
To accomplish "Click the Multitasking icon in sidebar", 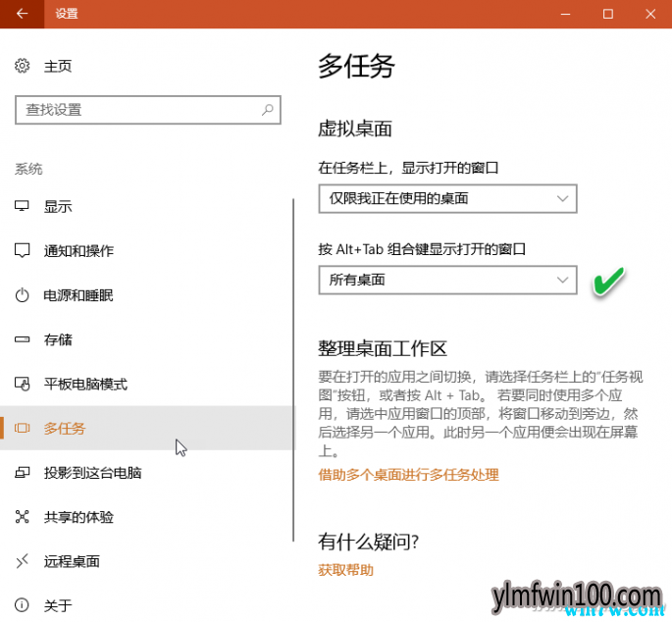I will click(22, 428).
